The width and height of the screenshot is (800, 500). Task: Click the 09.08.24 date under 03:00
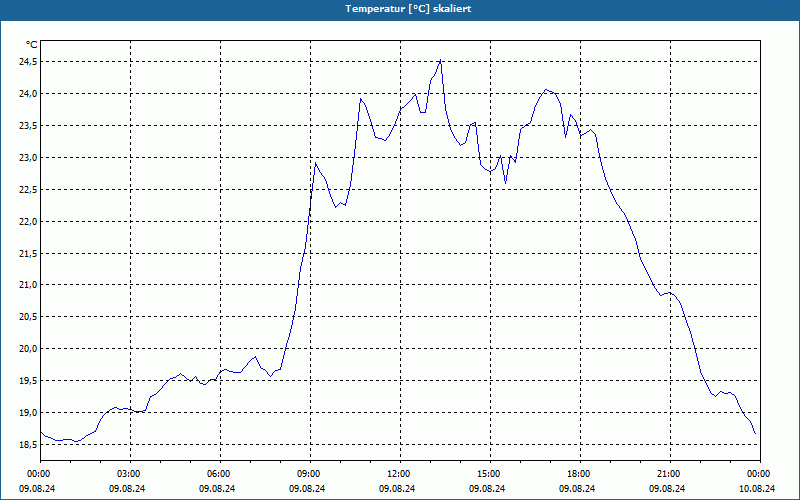point(127,488)
